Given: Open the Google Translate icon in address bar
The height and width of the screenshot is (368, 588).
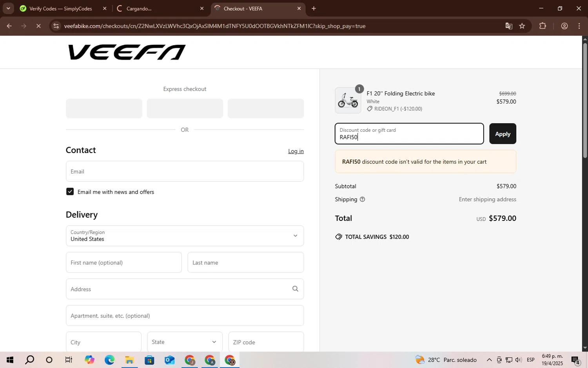Looking at the screenshot, I should point(509,26).
